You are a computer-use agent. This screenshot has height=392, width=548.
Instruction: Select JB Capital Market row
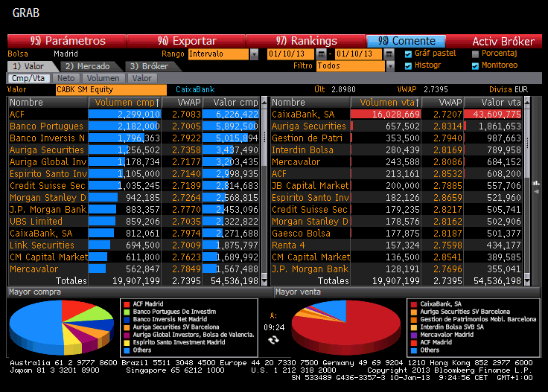pyautogui.click(x=397, y=186)
